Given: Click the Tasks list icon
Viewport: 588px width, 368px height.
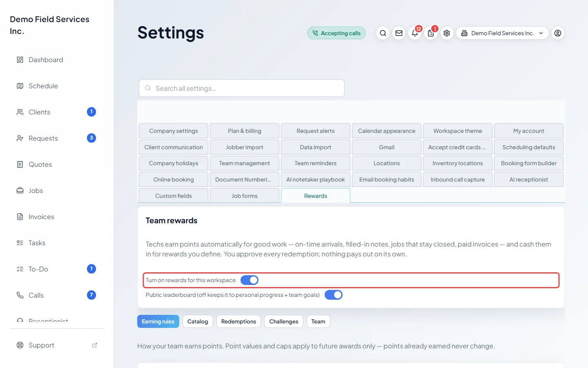Looking at the screenshot, I should [20, 243].
